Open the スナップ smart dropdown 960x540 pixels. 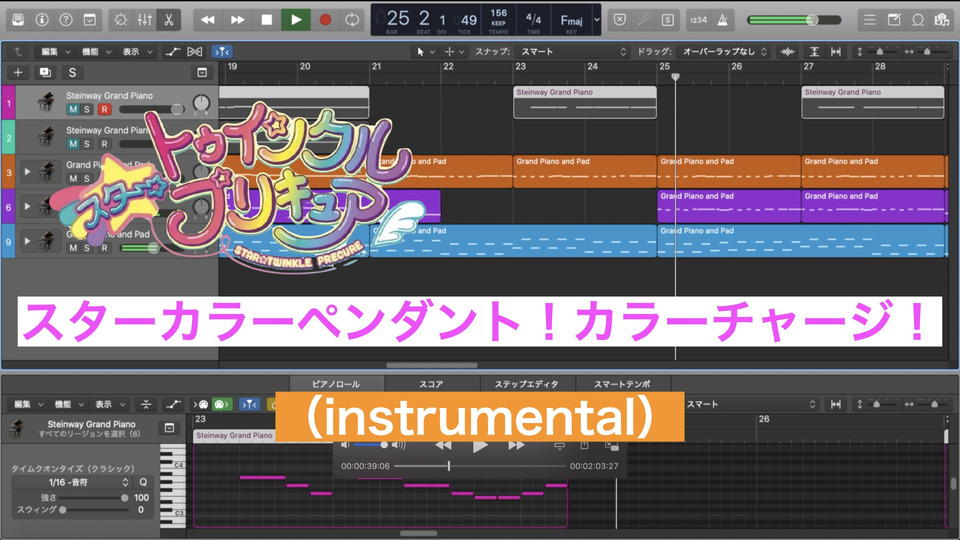tap(572, 51)
